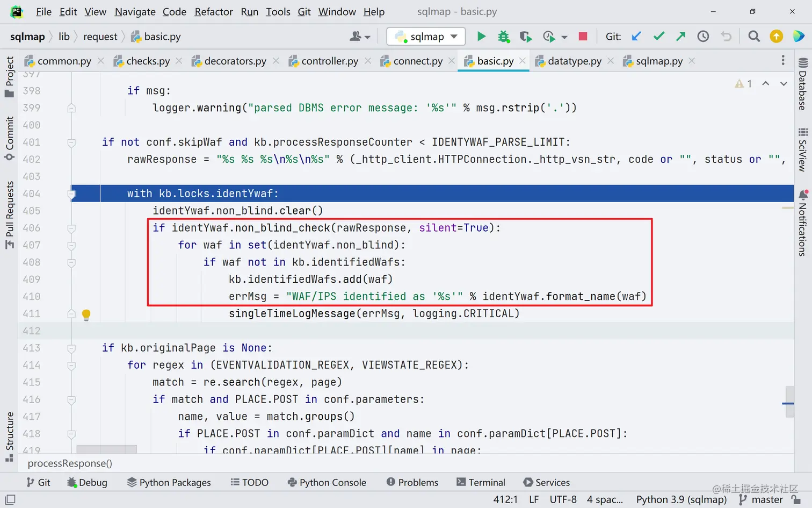Open the Code With Me user icon
Screen dimensions: 812x508
point(360,37)
